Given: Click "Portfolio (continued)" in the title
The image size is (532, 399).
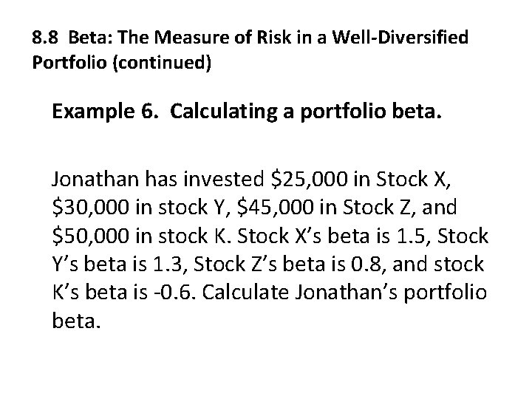Looking at the screenshot, I should (122, 62).
